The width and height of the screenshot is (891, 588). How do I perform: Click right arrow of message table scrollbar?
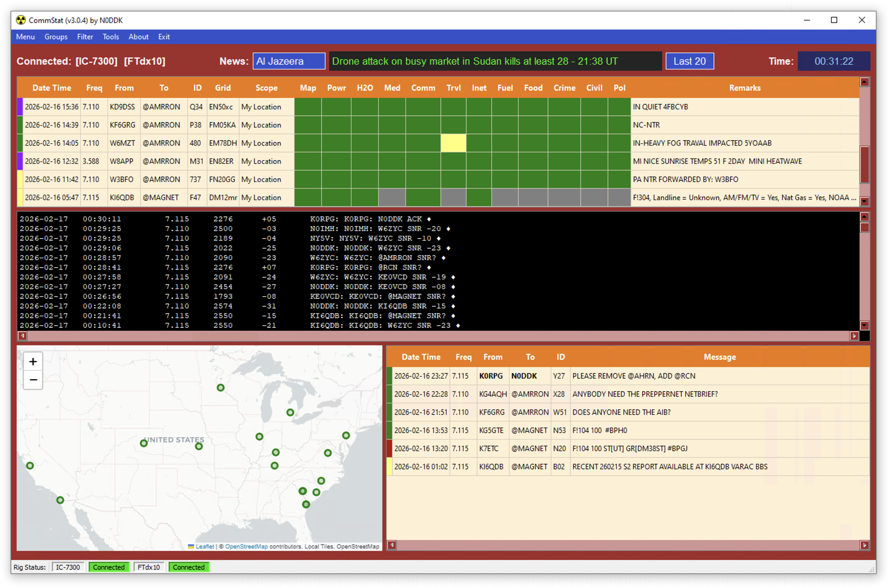(864, 545)
